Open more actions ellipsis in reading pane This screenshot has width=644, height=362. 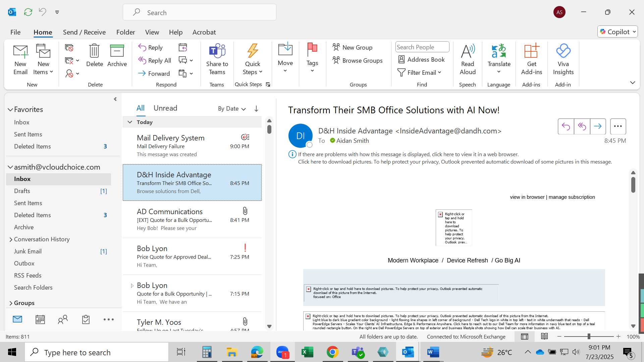tap(618, 126)
